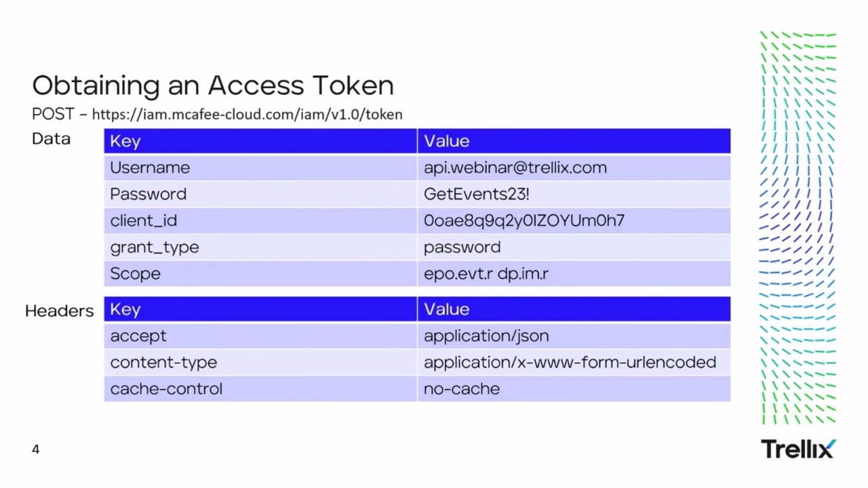The image size is (868, 488).
Task: Click the slide number 4
Action: (x=36, y=449)
